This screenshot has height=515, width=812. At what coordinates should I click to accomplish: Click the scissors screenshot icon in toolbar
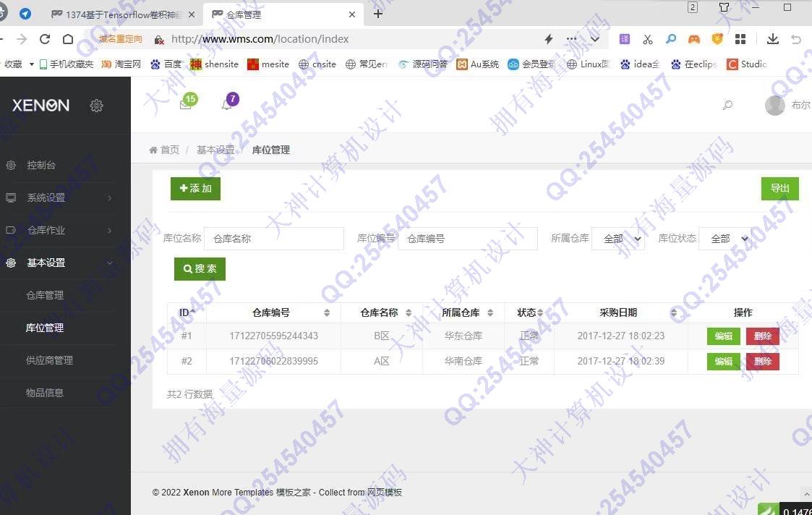tap(648, 39)
